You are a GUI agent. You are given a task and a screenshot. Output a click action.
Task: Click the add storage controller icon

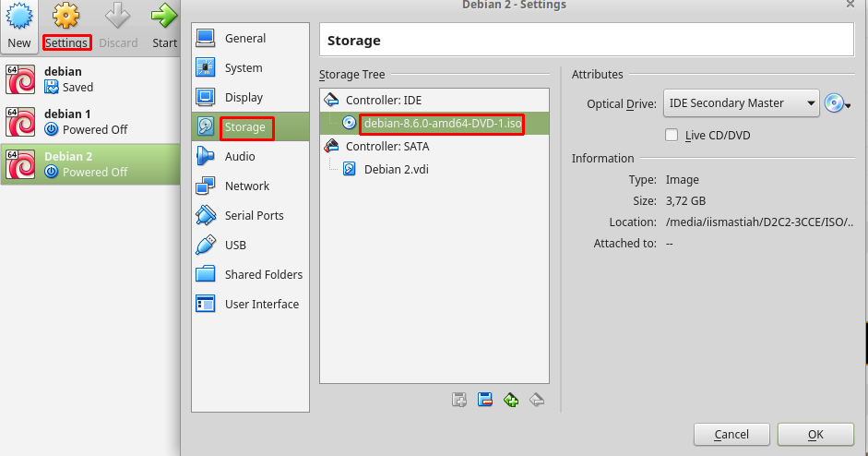click(x=459, y=400)
